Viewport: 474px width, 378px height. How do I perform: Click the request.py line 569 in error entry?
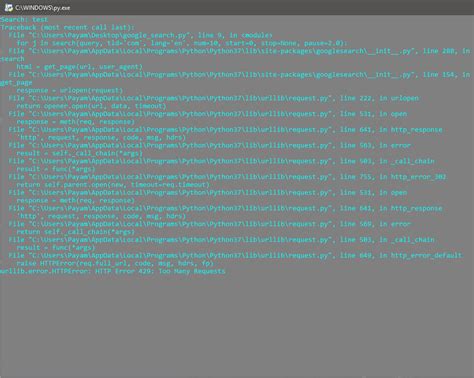(209, 224)
